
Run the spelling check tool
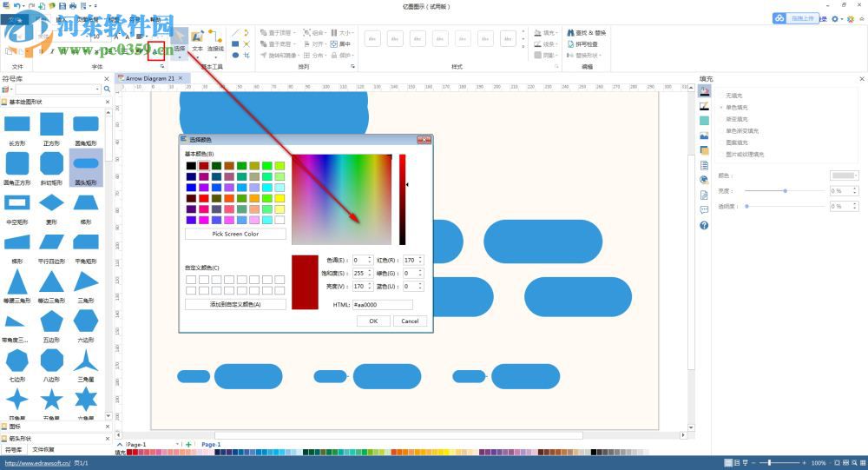pyautogui.click(x=582, y=43)
